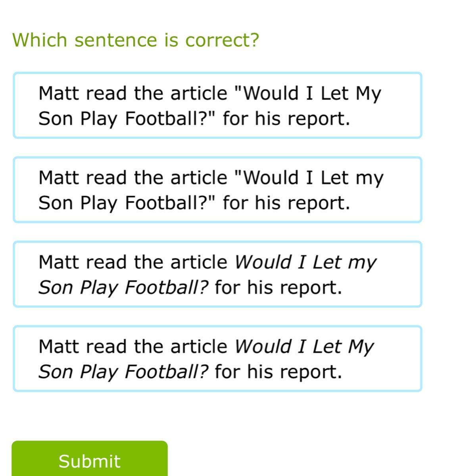Select the quoted answer with capitalized "My"

tap(217, 106)
